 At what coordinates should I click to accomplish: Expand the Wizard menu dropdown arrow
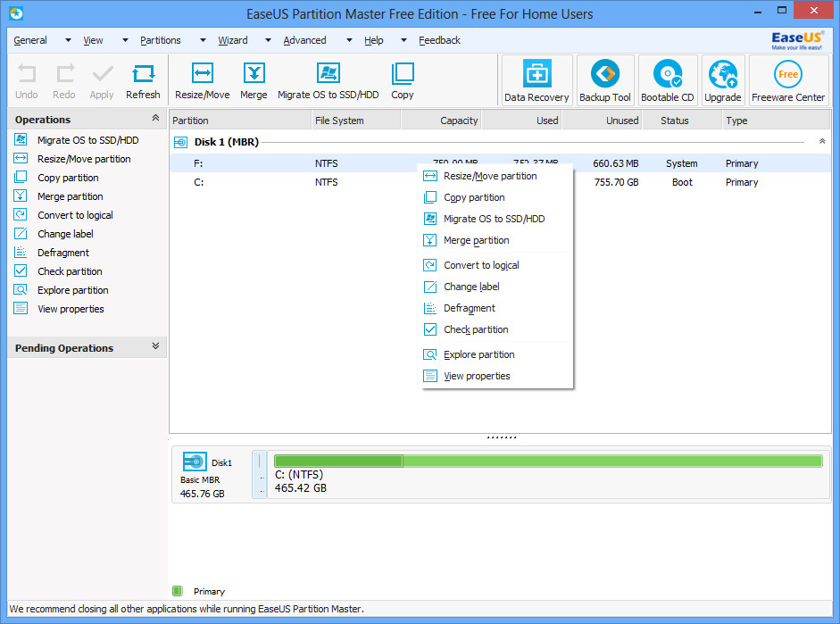pos(267,40)
